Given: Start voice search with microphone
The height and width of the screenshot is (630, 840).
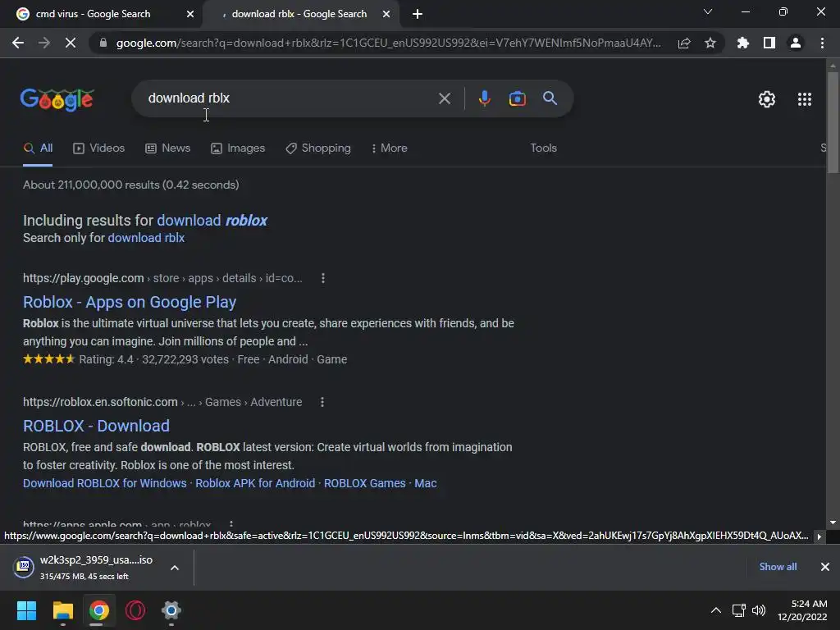Looking at the screenshot, I should point(484,98).
